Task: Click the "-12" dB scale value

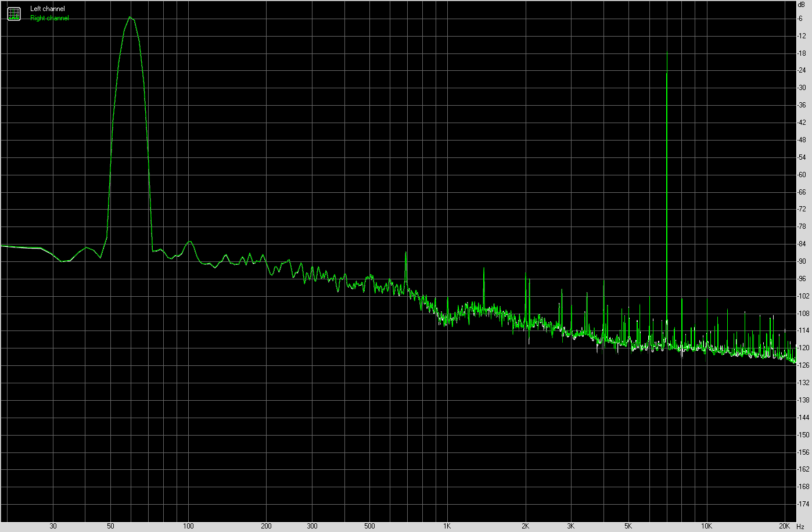Action: [x=802, y=36]
